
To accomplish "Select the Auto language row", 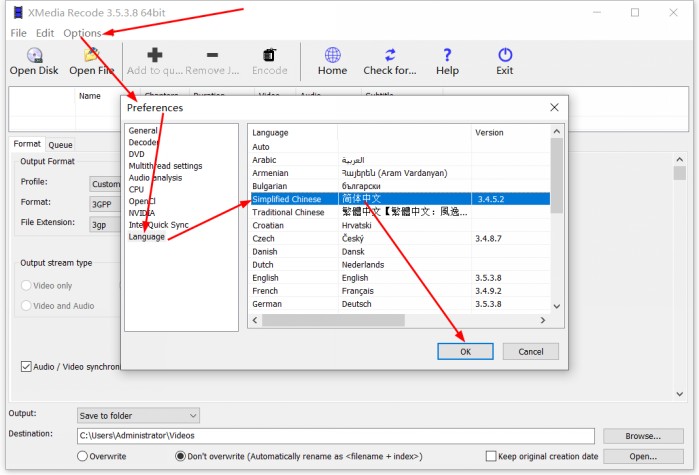I will coord(400,147).
